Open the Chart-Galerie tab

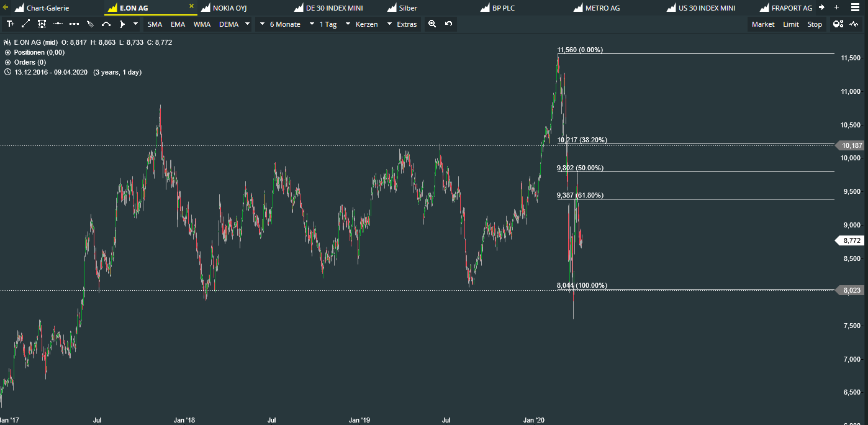pyautogui.click(x=47, y=8)
